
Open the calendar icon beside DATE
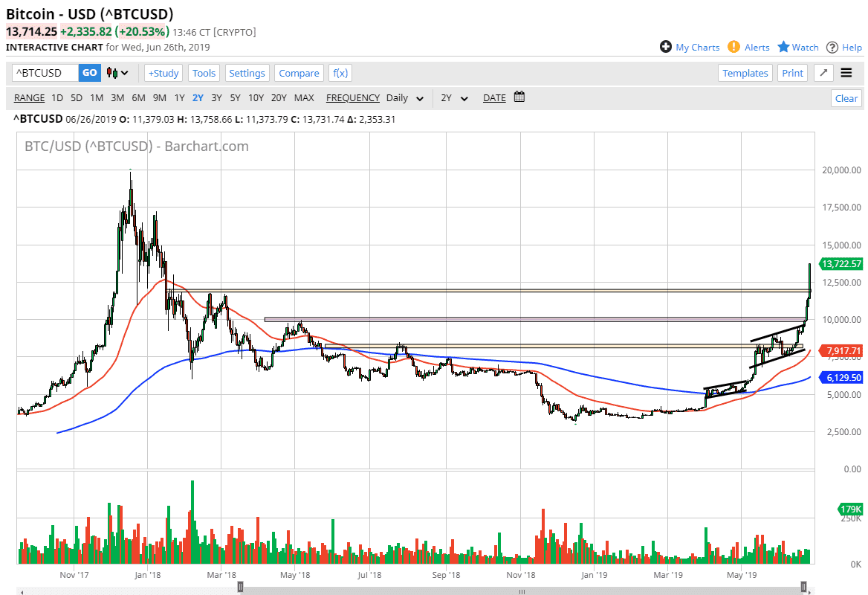click(518, 97)
